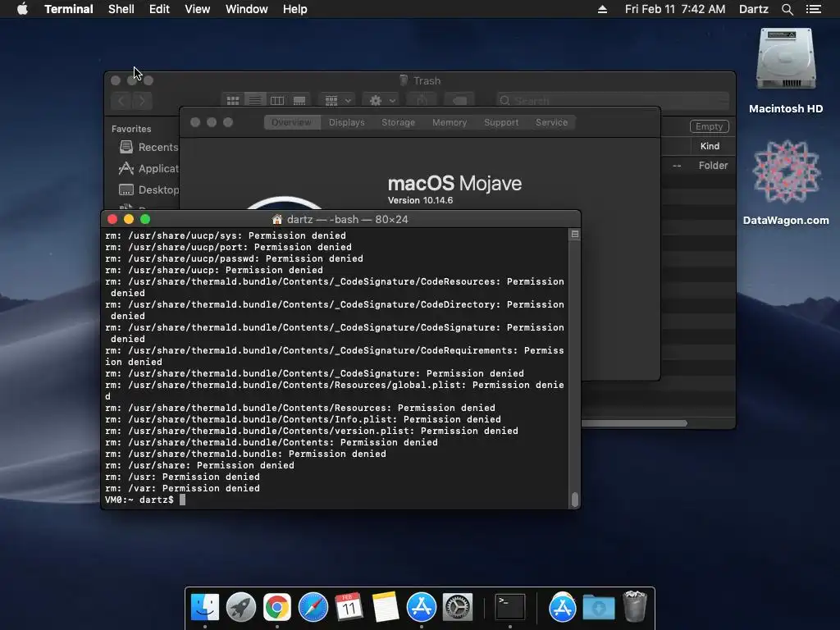
Task: Select Desktop in Finder sidebar
Action: coord(149,189)
